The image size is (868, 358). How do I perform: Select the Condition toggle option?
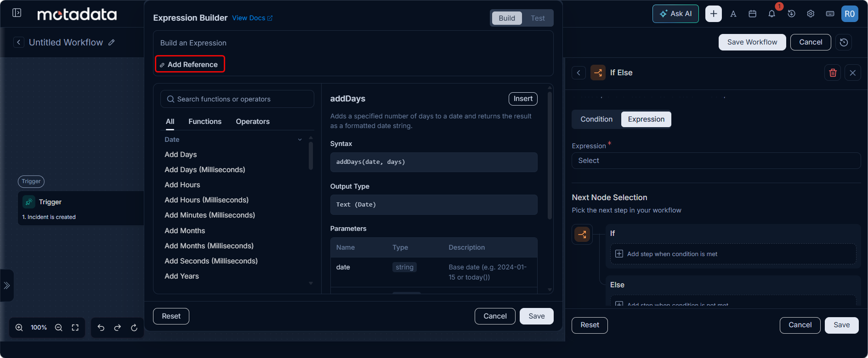coord(596,119)
